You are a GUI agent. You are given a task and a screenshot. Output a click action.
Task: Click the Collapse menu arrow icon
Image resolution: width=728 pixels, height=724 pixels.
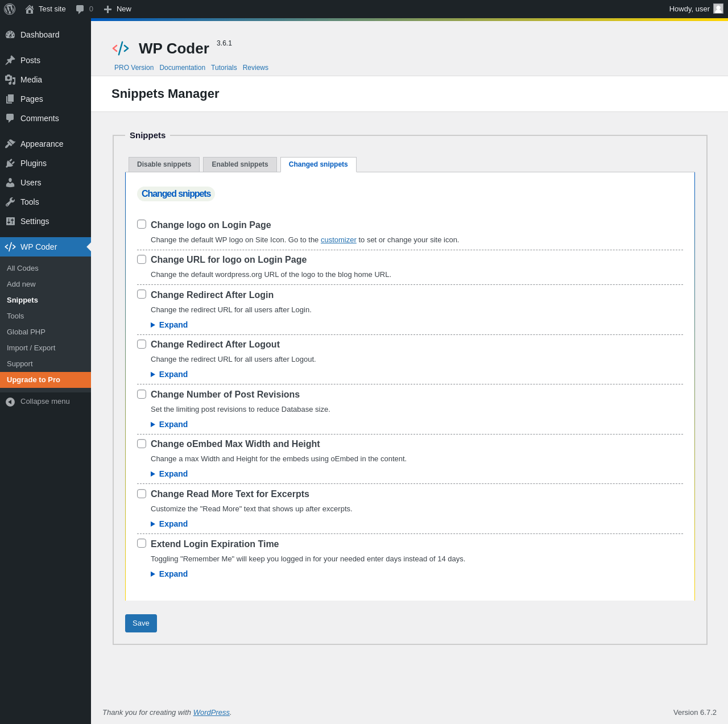pos(10,402)
